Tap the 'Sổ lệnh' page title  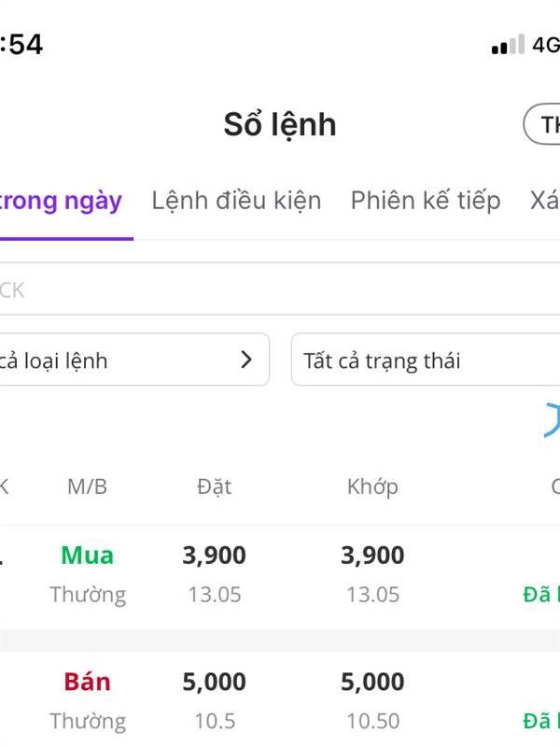pyautogui.click(x=279, y=125)
